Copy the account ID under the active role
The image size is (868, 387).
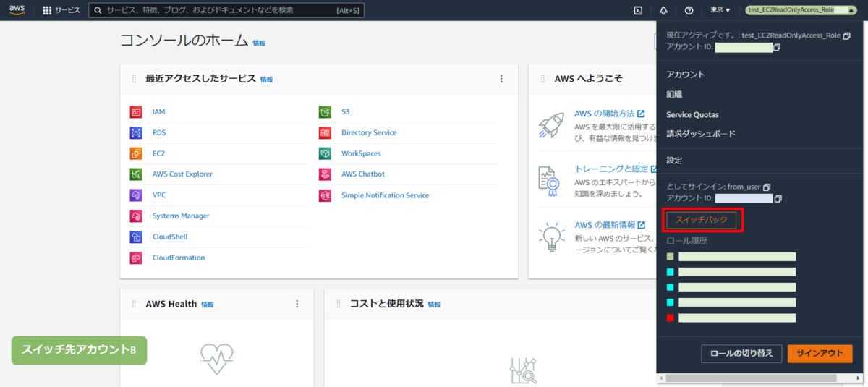pyautogui.click(x=777, y=47)
